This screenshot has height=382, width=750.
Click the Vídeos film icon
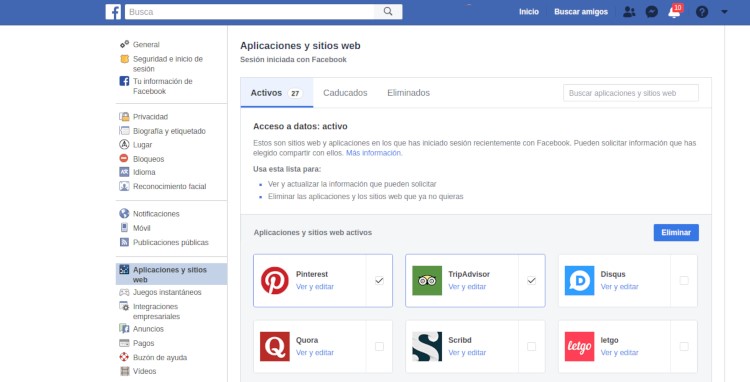[125, 371]
